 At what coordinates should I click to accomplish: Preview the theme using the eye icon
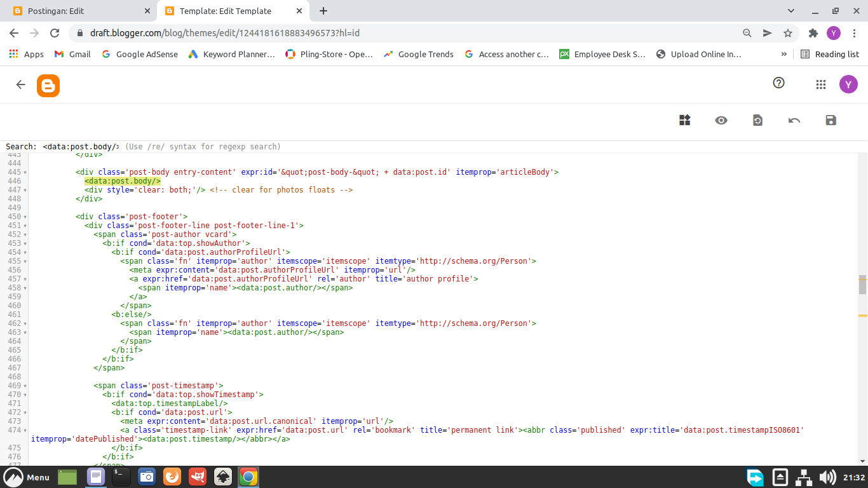pyautogui.click(x=721, y=120)
